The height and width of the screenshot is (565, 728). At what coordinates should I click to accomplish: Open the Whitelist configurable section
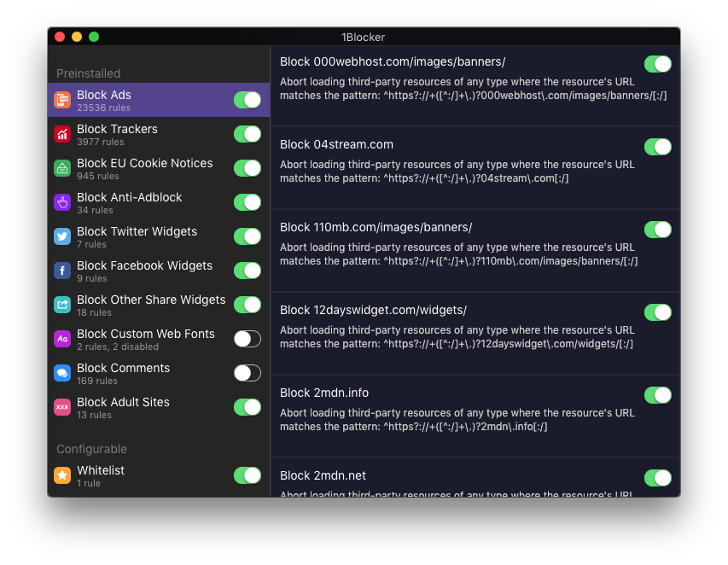point(159,475)
